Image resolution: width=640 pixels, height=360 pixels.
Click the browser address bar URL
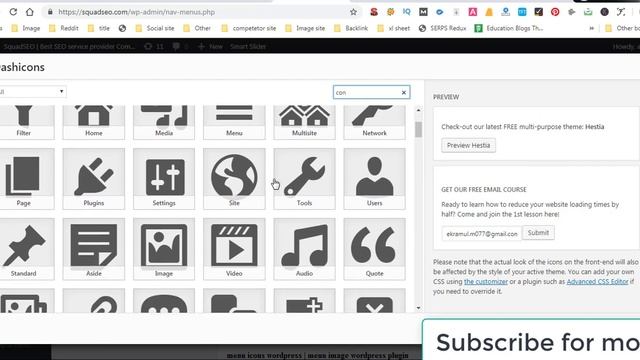point(136,12)
